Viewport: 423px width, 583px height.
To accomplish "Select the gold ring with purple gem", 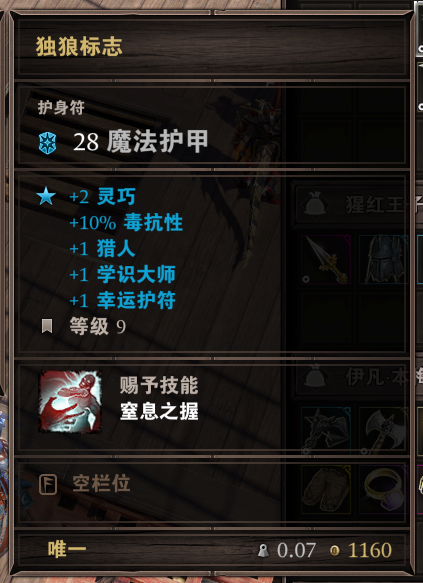I will click(x=384, y=489).
